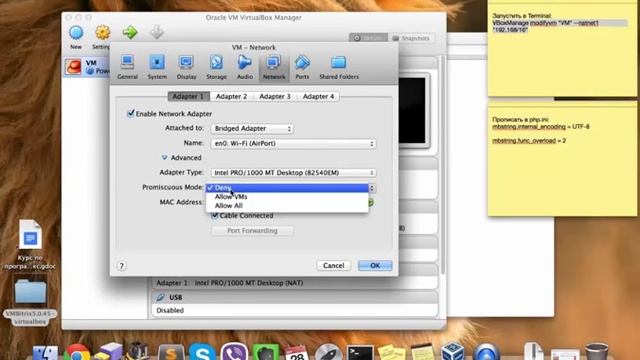Open Finder from the dock
This screenshot has width=640, height=360.
(45, 352)
